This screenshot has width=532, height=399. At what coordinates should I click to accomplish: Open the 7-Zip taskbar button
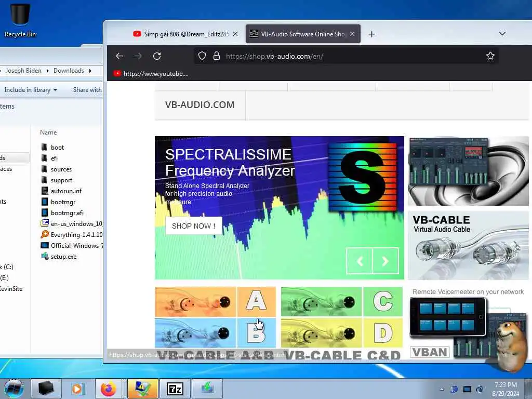click(175, 389)
